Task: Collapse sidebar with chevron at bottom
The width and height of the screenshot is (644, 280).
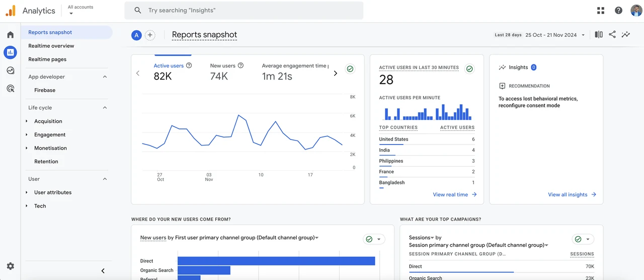Action: click(103, 271)
